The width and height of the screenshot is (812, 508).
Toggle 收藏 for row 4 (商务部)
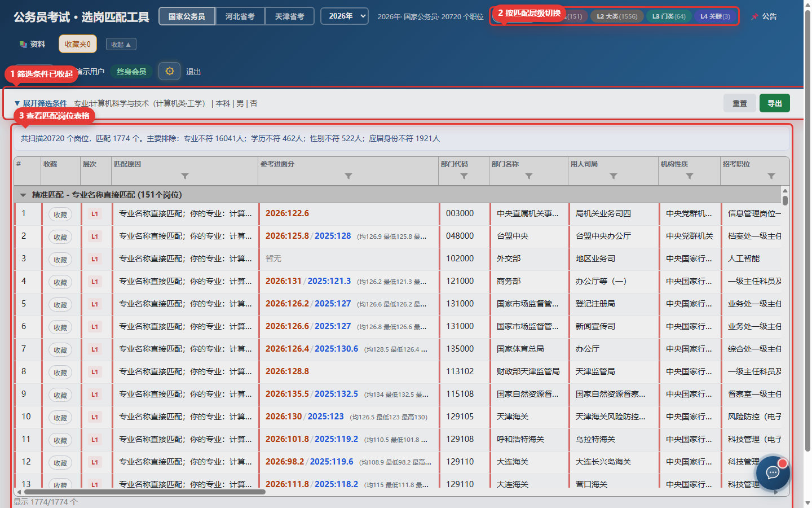pos(60,282)
